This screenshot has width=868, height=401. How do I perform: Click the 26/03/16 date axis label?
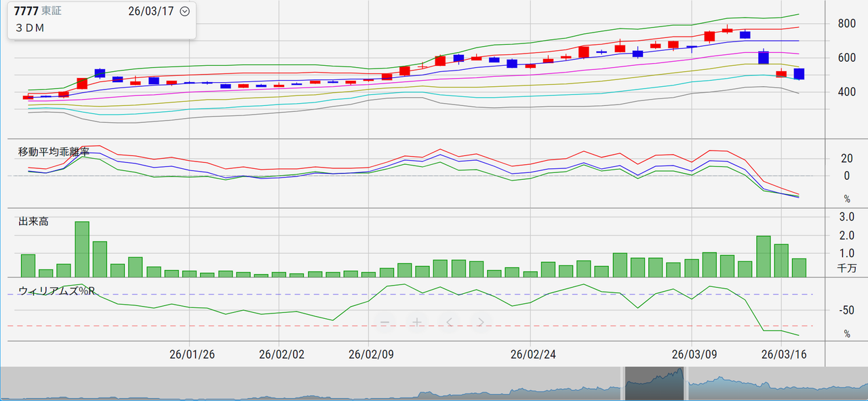[x=784, y=354]
